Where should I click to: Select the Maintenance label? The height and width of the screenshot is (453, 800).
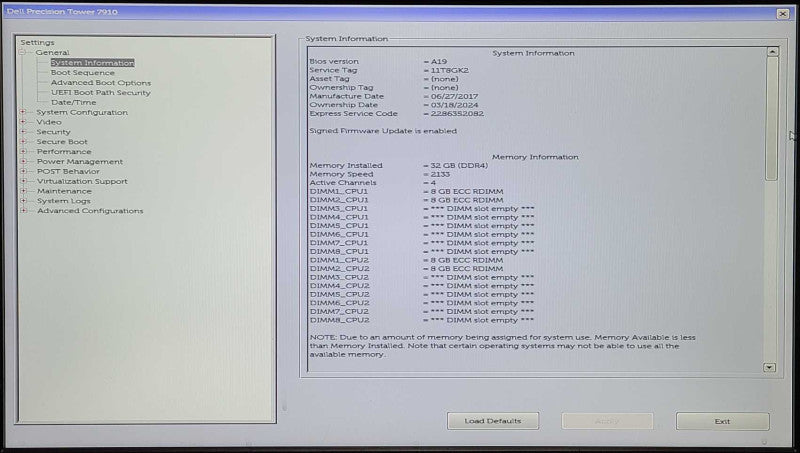64,191
